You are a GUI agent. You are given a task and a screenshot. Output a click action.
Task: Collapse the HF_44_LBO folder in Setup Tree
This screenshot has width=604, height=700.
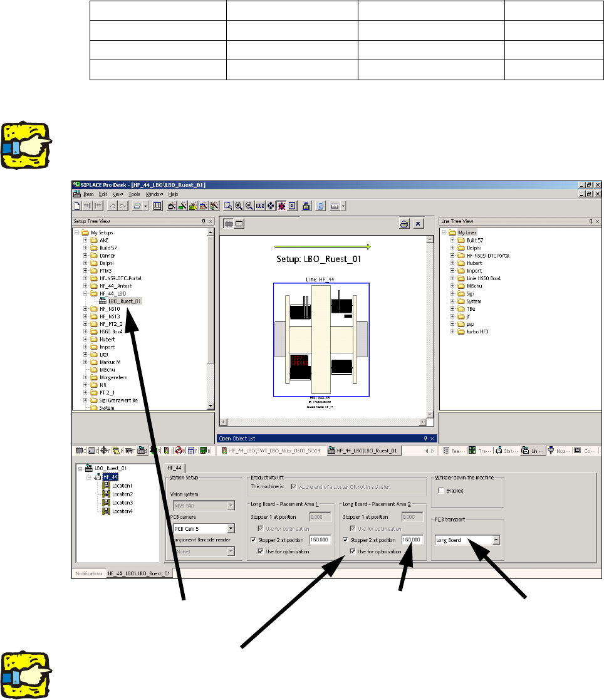(x=85, y=294)
